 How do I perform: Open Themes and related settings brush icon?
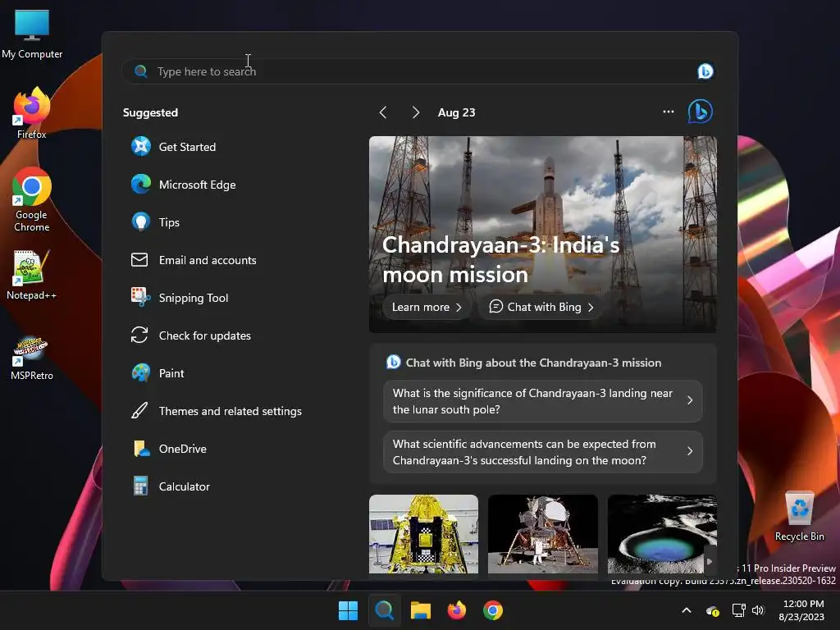[x=139, y=411]
